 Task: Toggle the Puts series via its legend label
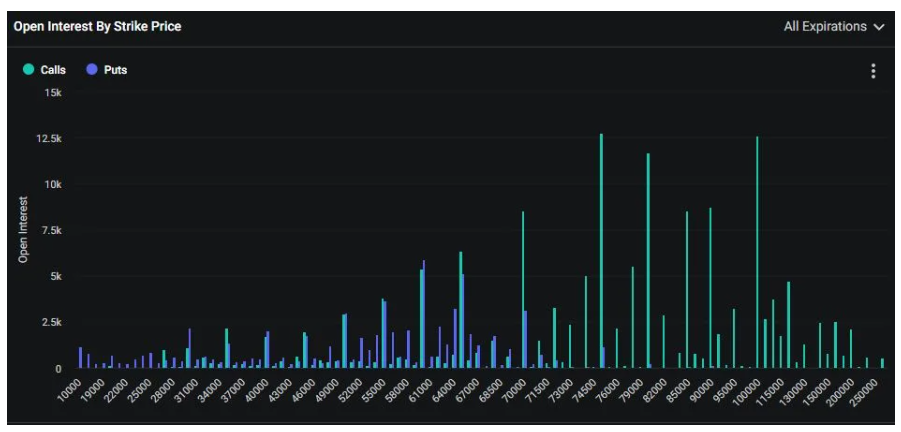(115, 70)
